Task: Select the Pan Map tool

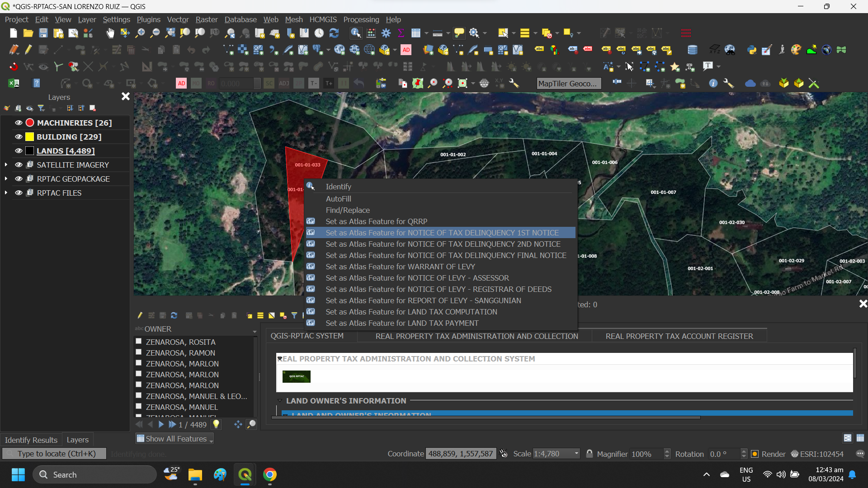Action: pos(110,33)
